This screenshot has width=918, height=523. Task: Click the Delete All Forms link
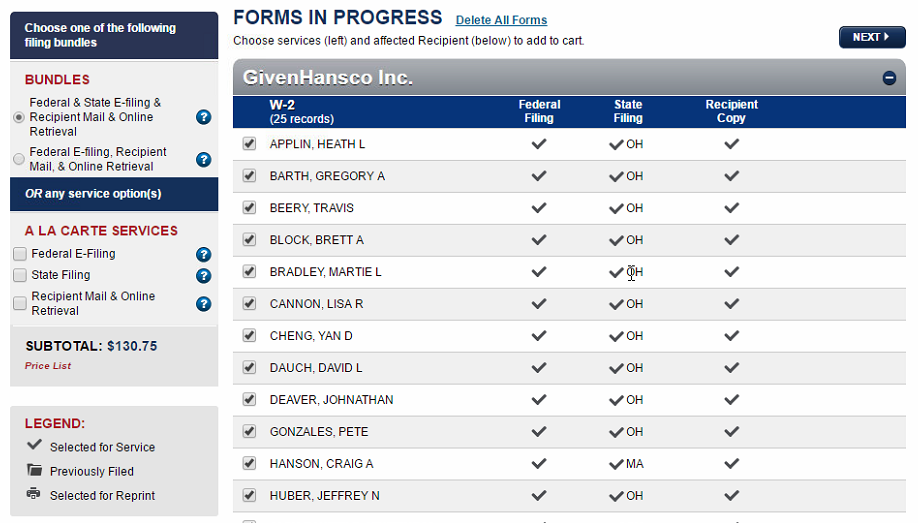[x=501, y=20]
